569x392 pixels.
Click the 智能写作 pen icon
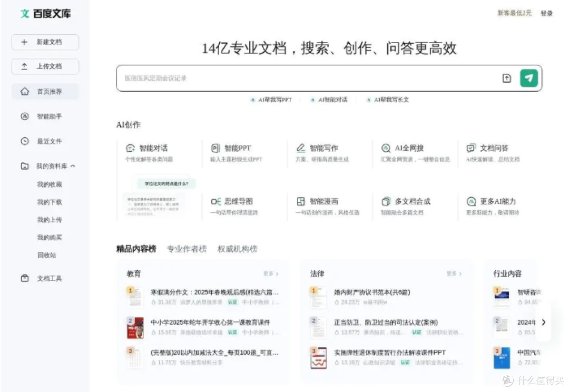coord(301,148)
